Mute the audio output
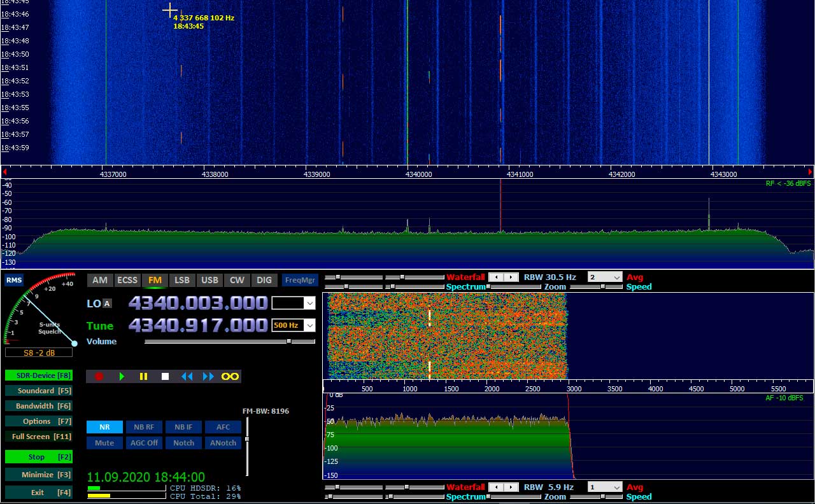Screen dimensions: 815x504 (104, 443)
